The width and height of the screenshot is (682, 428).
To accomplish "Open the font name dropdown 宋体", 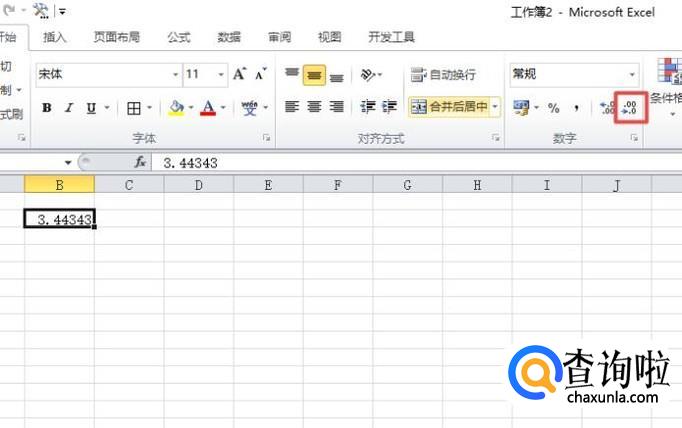I will [x=176, y=75].
